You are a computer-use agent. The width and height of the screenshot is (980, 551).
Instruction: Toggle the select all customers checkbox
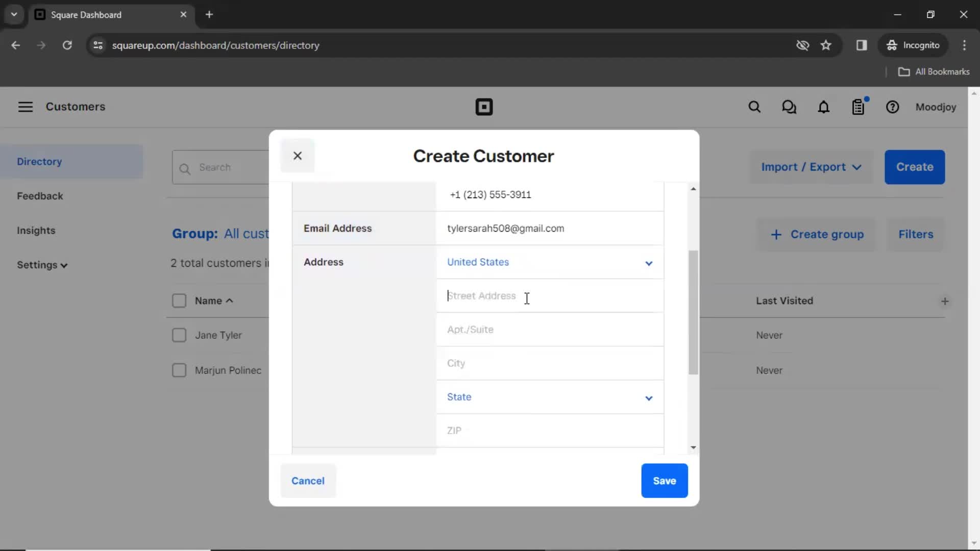coord(179,300)
